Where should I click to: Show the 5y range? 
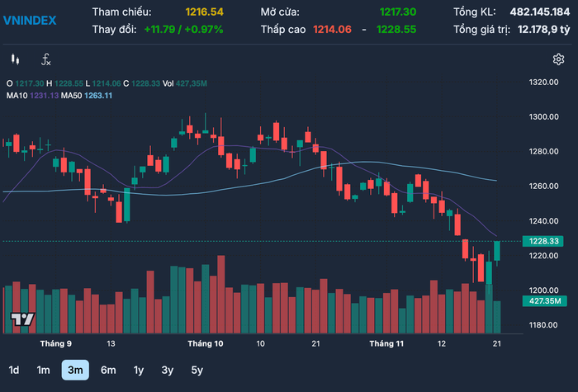tap(197, 370)
